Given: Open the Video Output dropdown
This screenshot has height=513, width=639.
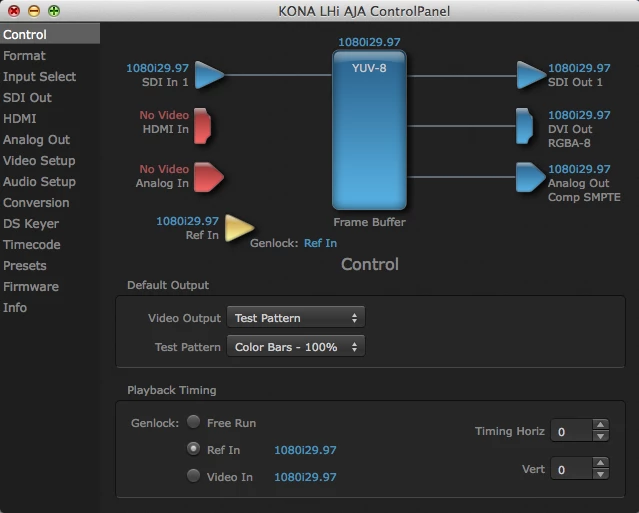Looking at the screenshot, I should [296, 317].
